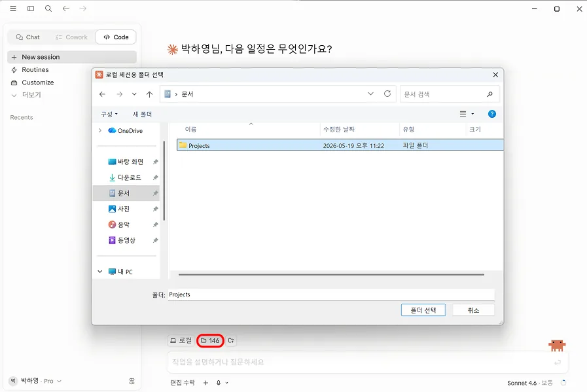The width and height of the screenshot is (587, 392).
Task: Click the sidebar bottom settings icon
Action: (x=132, y=381)
